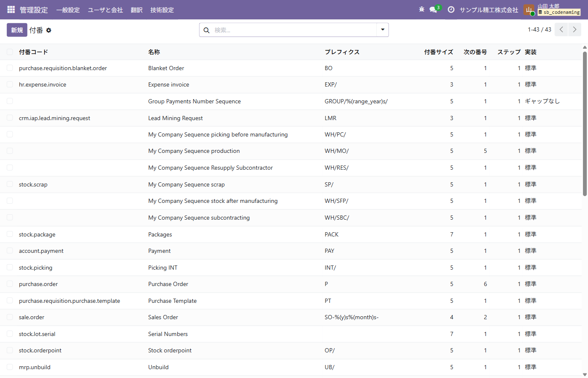Click the stock.orderpoint code cell
This screenshot has height=378, width=588.
click(x=40, y=350)
